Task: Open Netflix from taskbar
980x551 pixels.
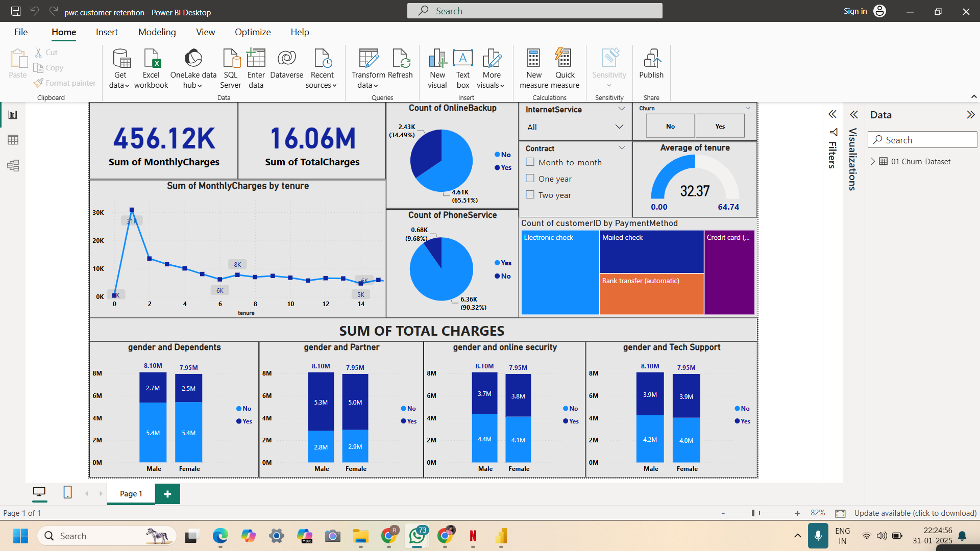Action: click(473, 536)
